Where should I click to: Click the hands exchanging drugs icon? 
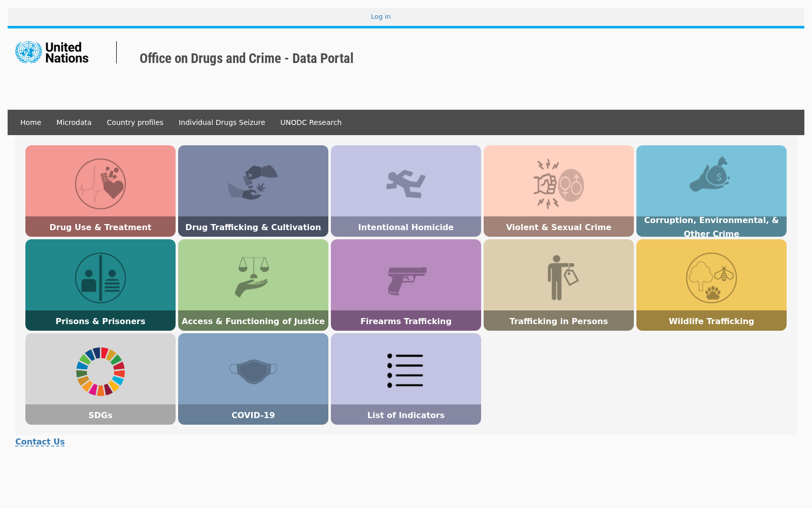[x=253, y=182]
